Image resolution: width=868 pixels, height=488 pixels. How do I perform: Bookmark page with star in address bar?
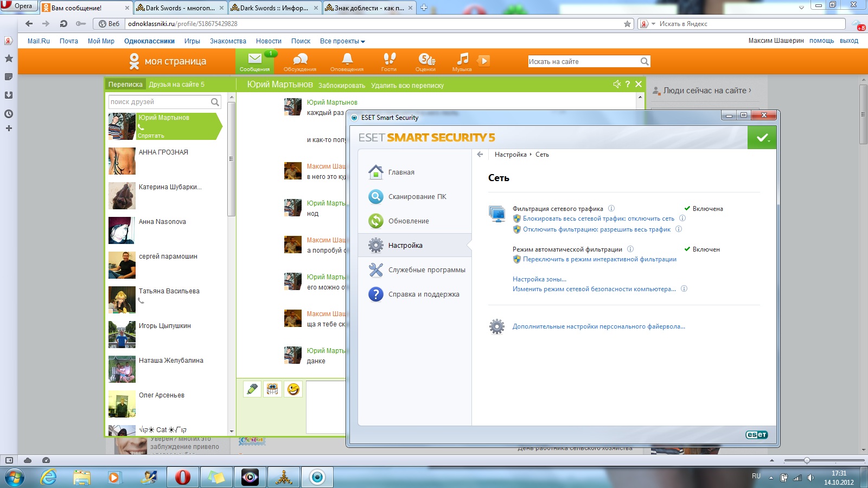pos(628,24)
